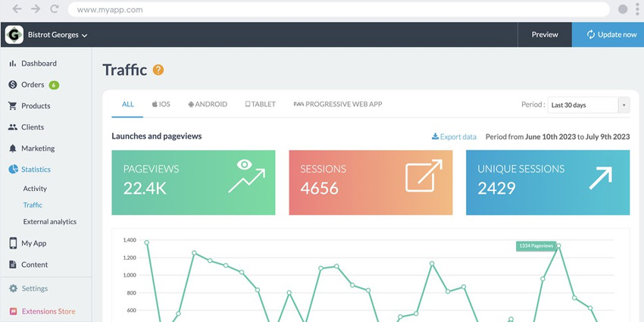
Task: Switch to the ALL tab
Action: [128, 105]
